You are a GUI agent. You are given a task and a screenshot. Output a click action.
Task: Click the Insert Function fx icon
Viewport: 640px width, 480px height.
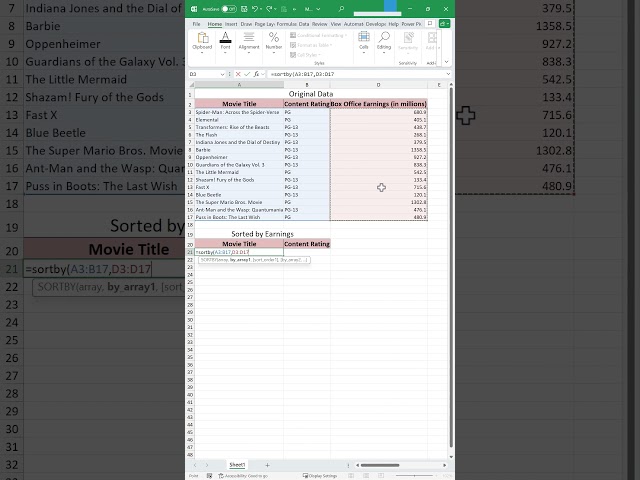coord(256,74)
